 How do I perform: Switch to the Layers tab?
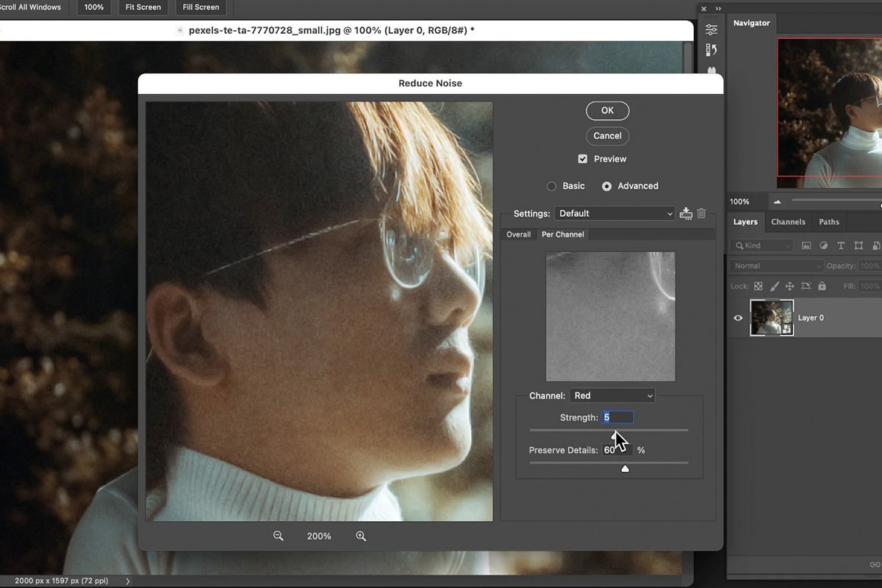[745, 222]
